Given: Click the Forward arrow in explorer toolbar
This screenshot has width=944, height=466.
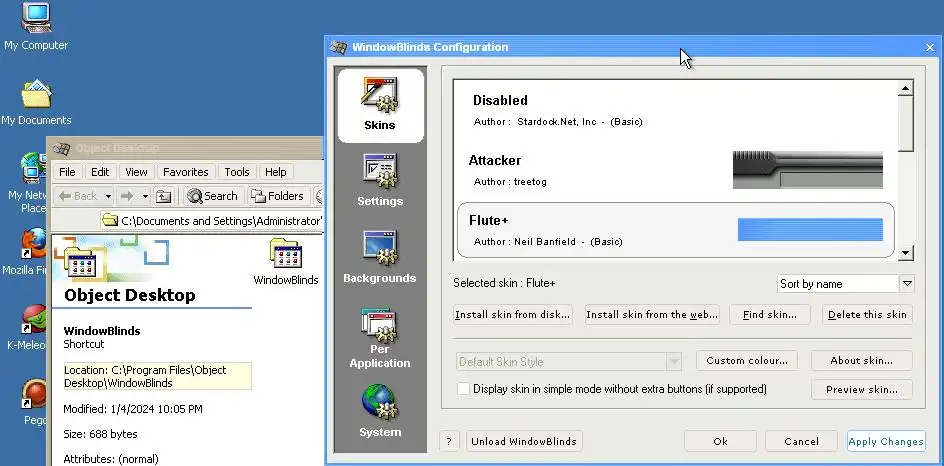Looking at the screenshot, I should point(127,196).
